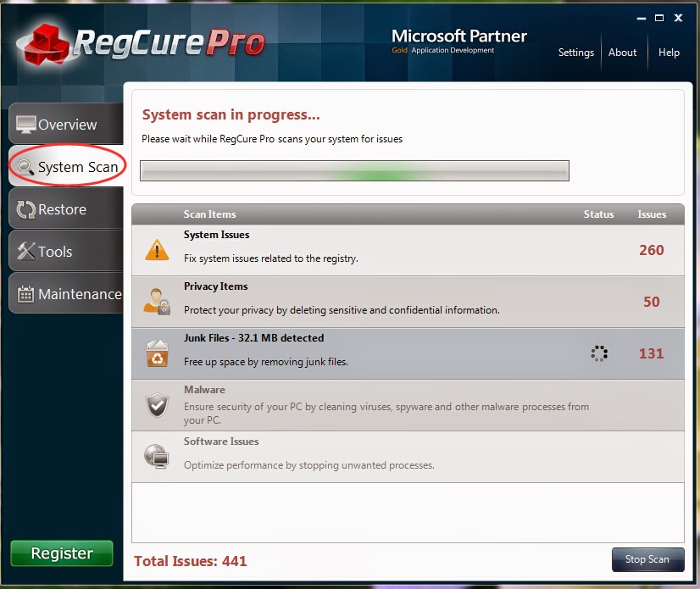
Task: Select the Privacy Items row title
Action: (215, 286)
